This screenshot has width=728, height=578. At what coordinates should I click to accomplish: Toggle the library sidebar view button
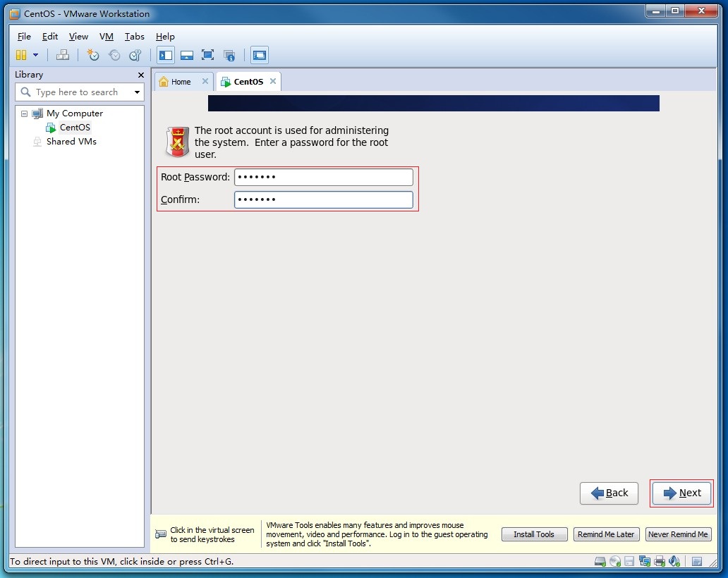click(166, 55)
